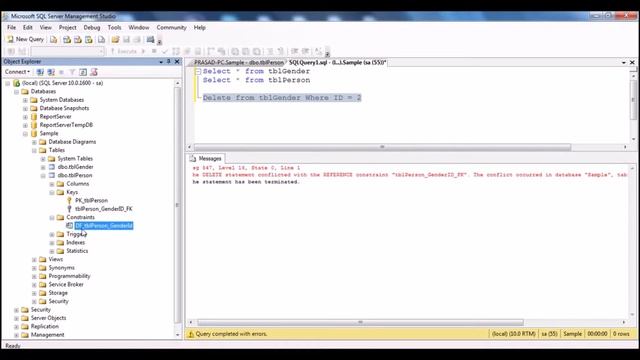
Task: Select the Views folder
Action: pyautogui.click(x=56, y=259)
